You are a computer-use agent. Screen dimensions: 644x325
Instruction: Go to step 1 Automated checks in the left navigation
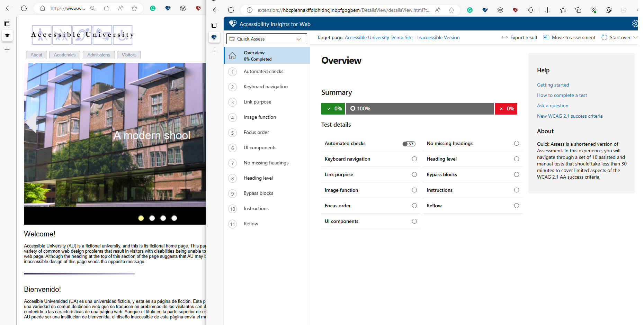(267, 72)
